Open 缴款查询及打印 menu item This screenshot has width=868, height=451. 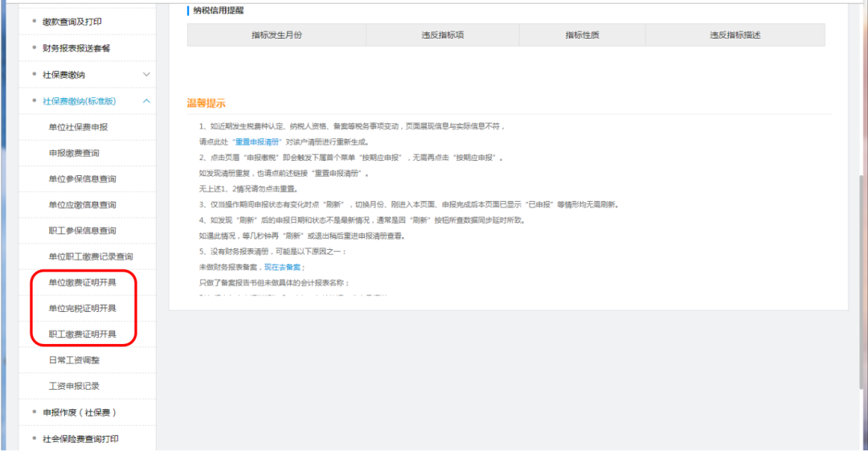point(72,22)
